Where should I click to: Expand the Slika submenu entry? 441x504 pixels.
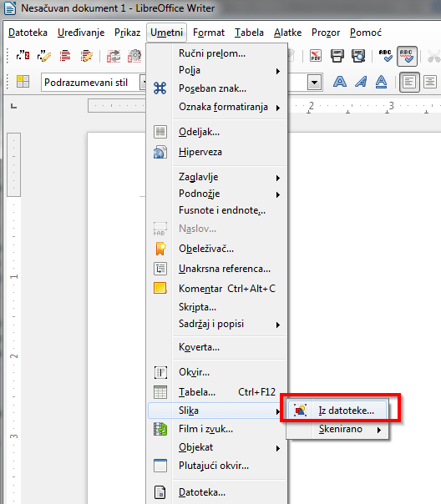[x=215, y=411]
